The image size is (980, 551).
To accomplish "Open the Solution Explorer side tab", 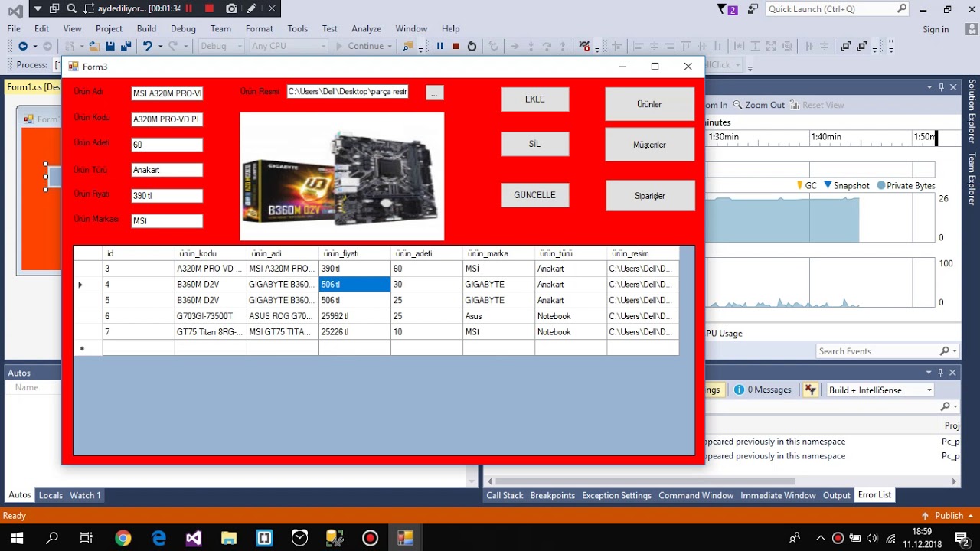I will click(972, 112).
